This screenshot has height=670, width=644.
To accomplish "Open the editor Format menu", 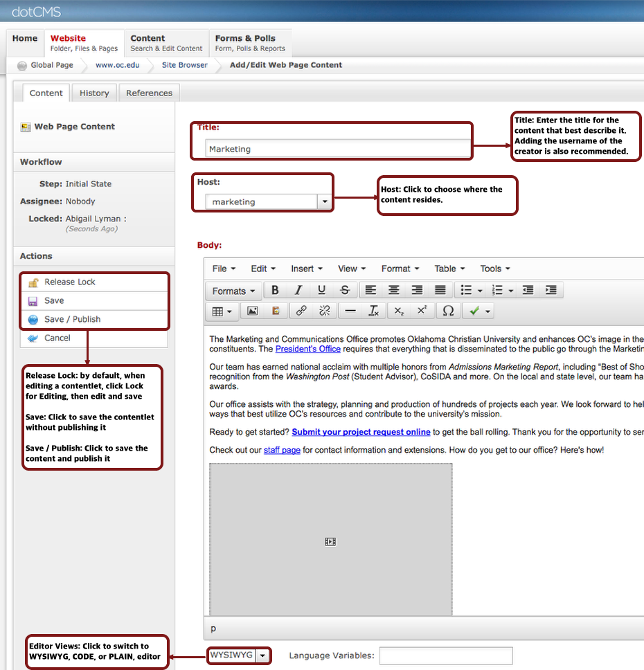I will coord(400,269).
